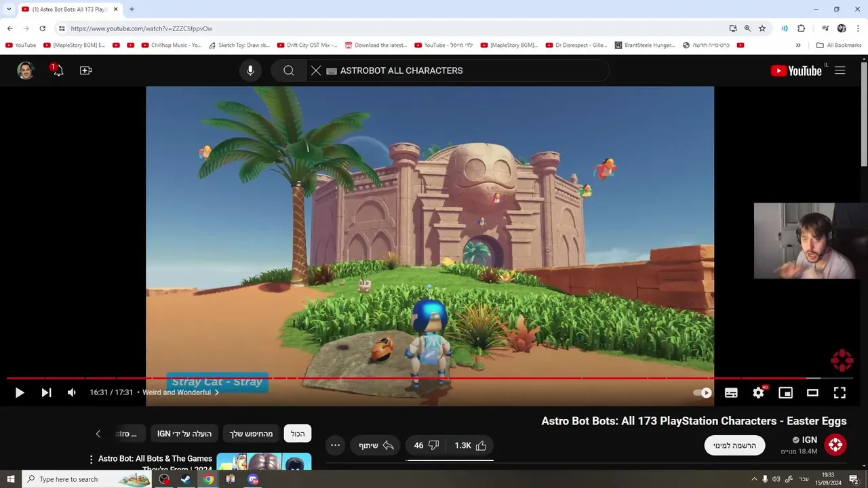Viewport: 868px width, 488px height.
Task: Open the Windows notification center
Action: (854, 479)
